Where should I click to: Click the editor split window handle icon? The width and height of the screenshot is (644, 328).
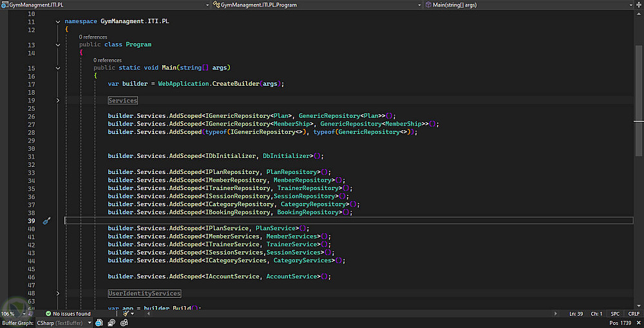pos(639,5)
